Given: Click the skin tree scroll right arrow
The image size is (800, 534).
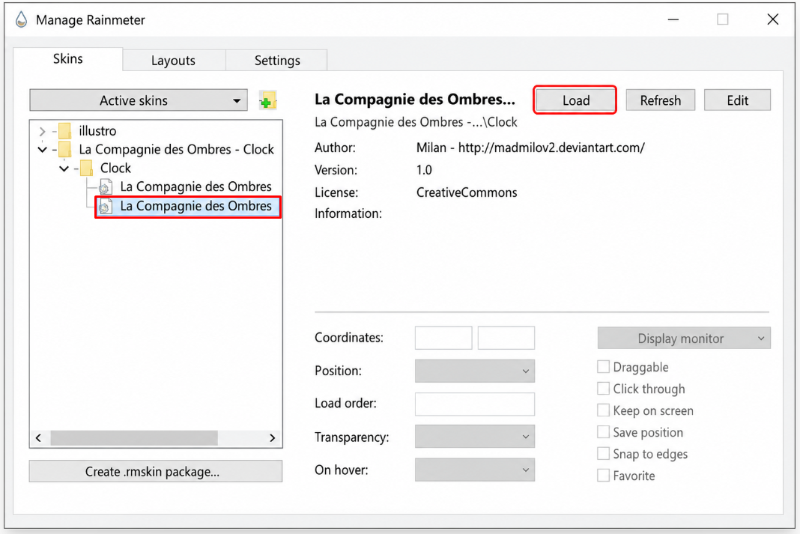Looking at the screenshot, I should click(272, 438).
